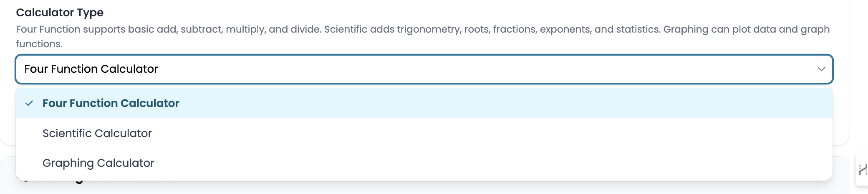The image size is (868, 194).
Task: Click blank space in highlighted Four Function row
Action: coord(505,103)
